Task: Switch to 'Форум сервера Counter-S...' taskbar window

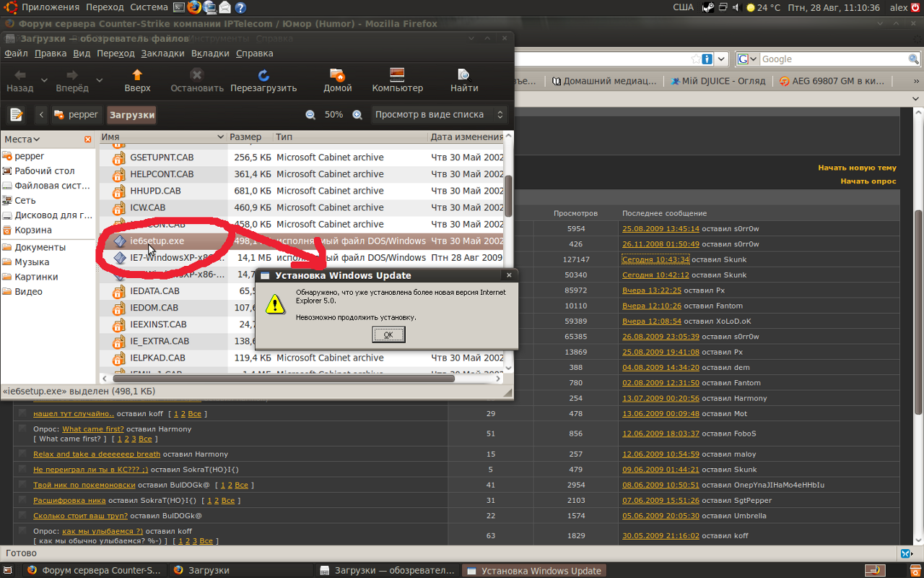Action: pyautogui.click(x=93, y=571)
